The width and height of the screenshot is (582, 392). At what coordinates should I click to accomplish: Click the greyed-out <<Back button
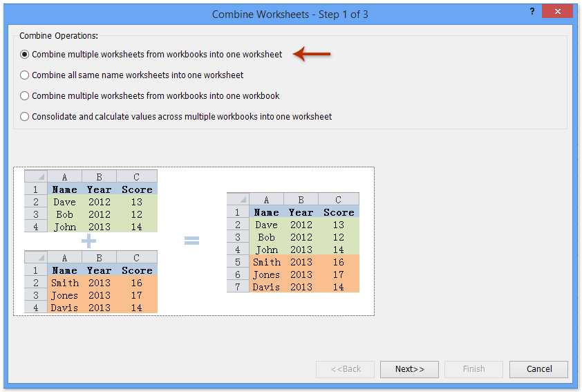tap(345, 369)
